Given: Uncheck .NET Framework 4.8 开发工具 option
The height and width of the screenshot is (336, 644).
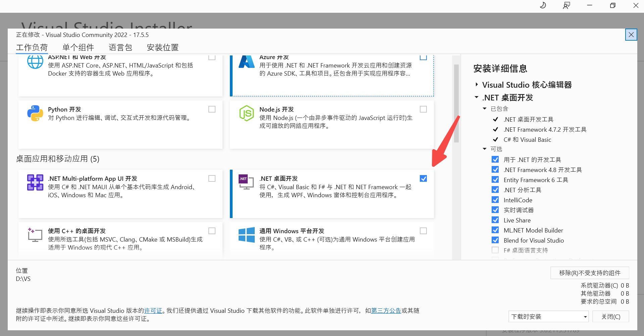Looking at the screenshot, I should tap(495, 169).
